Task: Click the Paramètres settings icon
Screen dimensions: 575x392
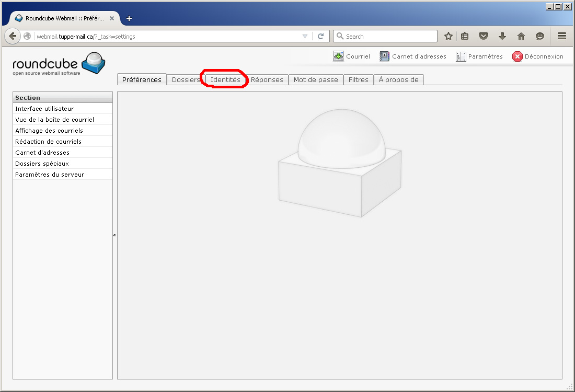Action: [461, 56]
